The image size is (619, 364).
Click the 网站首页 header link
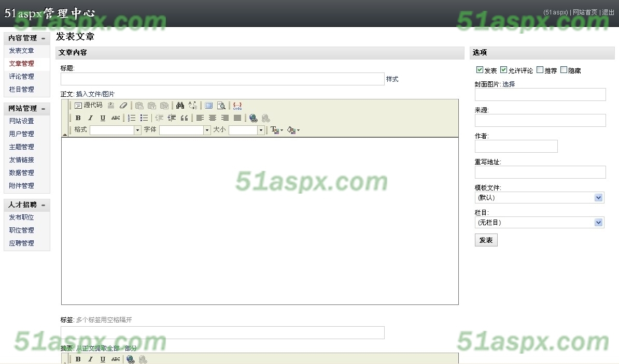[x=585, y=12]
